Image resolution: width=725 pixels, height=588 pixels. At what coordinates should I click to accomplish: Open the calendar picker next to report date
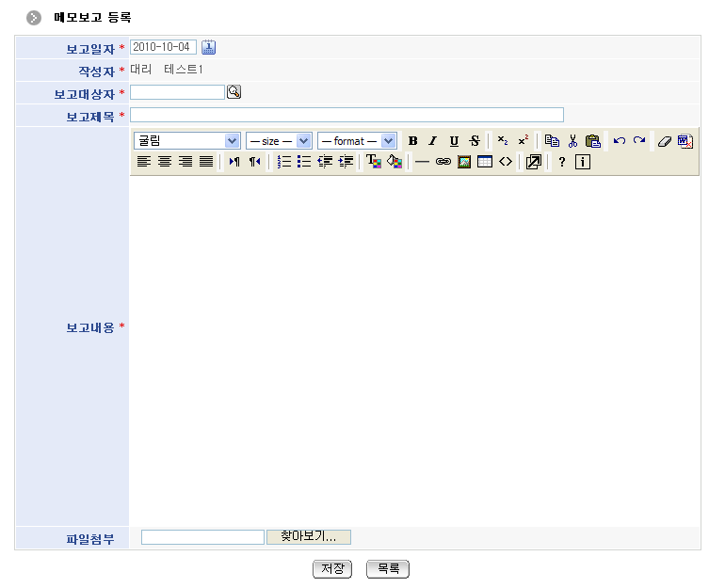click(209, 47)
